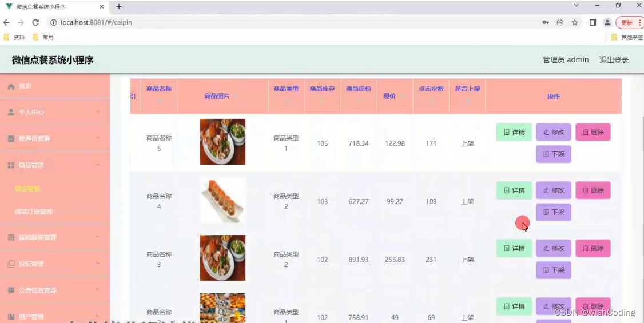
Task: Click 删除 for 商品名称 4
Action: click(593, 190)
